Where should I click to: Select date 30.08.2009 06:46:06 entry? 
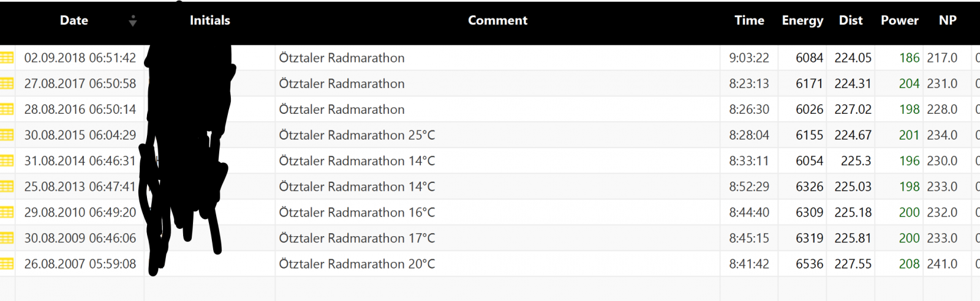point(80,238)
